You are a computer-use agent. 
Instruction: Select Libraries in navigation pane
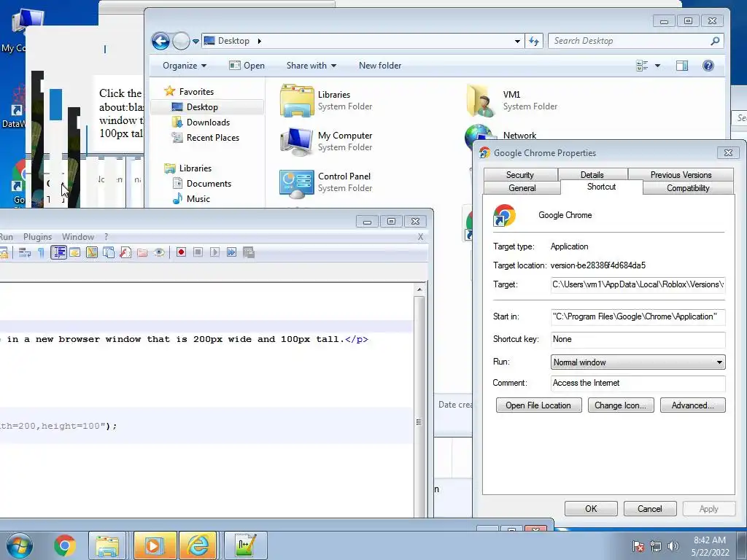tap(187, 168)
